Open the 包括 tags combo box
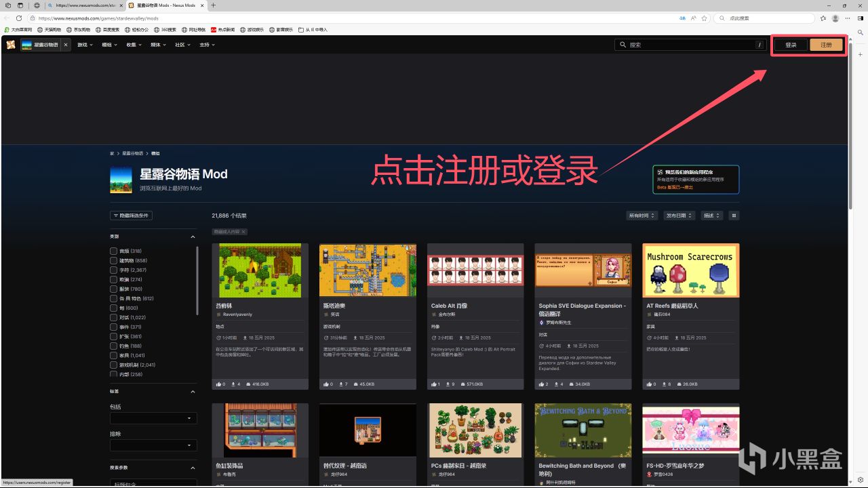 pos(153,418)
